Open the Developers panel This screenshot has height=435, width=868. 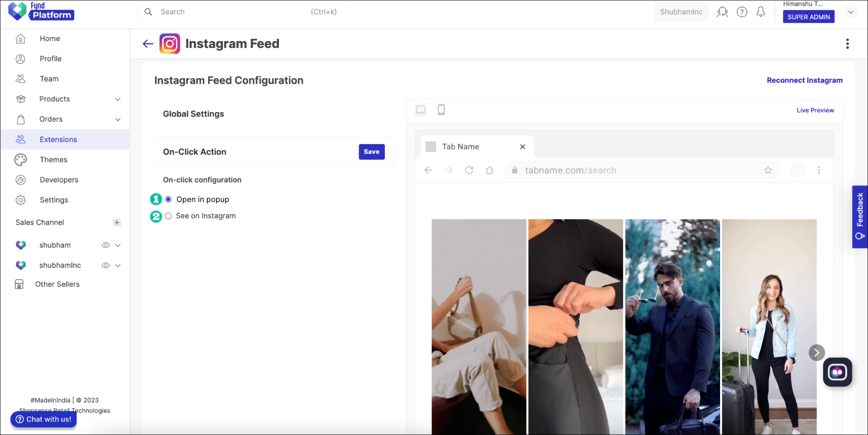click(x=58, y=180)
